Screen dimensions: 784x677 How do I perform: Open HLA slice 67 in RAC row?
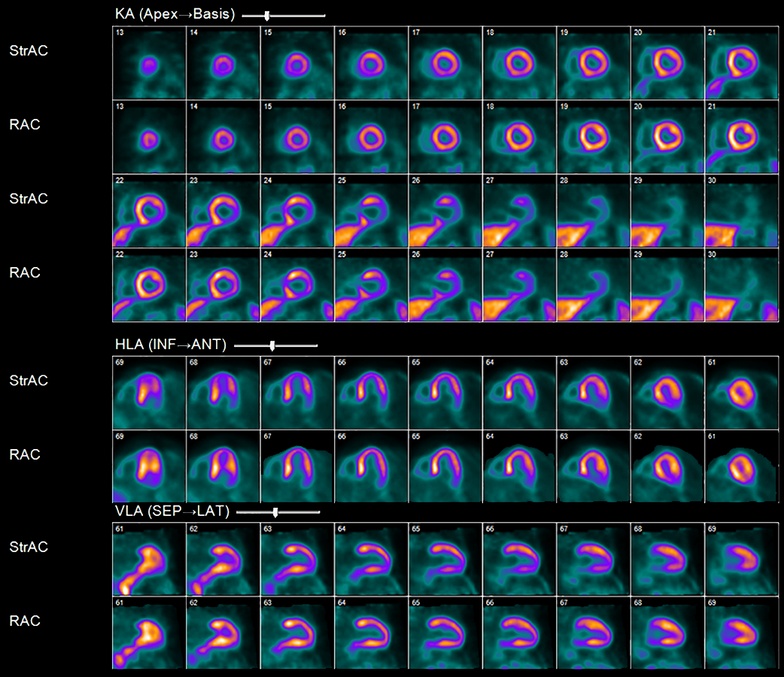[x=297, y=466]
